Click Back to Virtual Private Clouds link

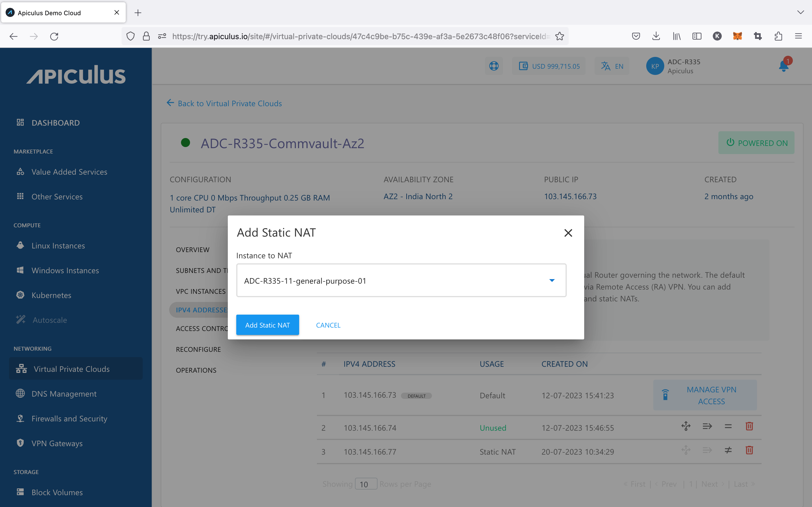[x=225, y=103]
